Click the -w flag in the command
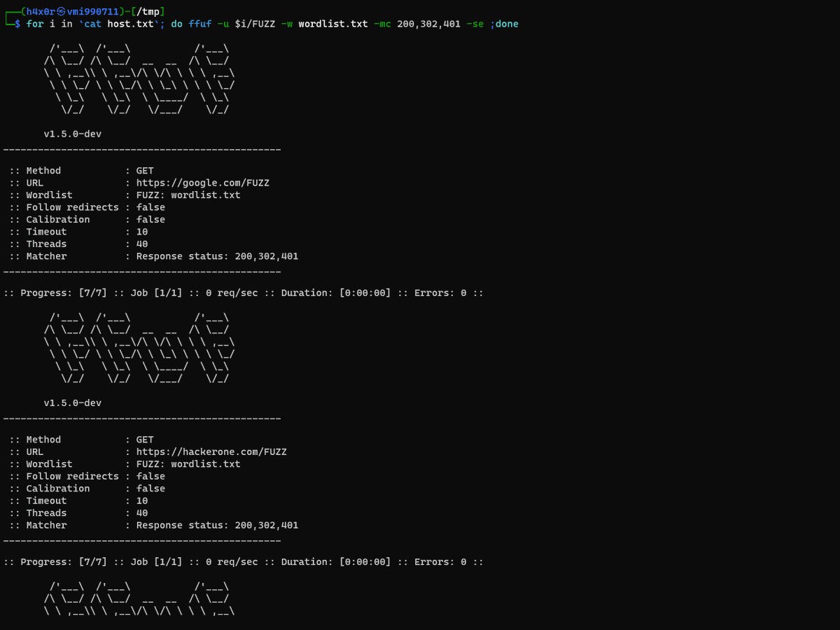The height and width of the screenshot is (630, 840). tap(286, 24)
